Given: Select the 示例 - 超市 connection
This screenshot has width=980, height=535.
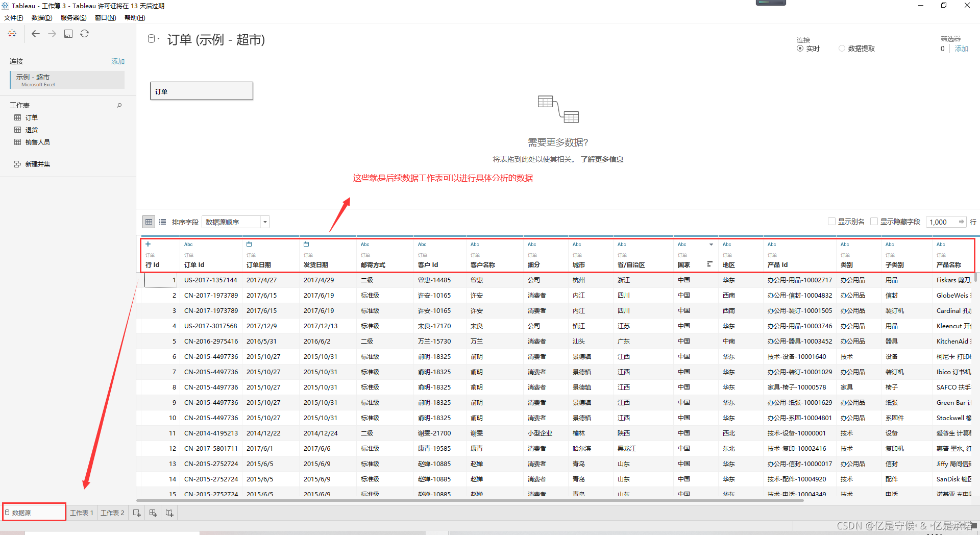Looking at the screenshot, I should point(67,80).
